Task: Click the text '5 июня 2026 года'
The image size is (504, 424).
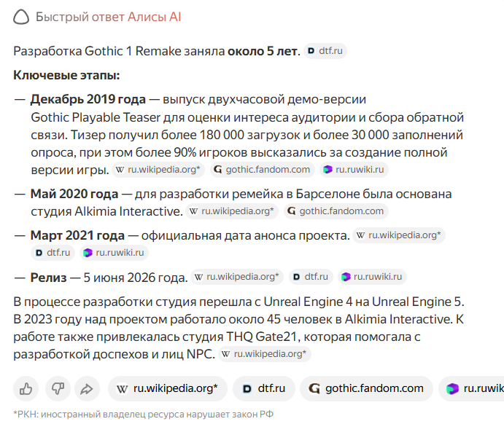Action: pos(136,278)
